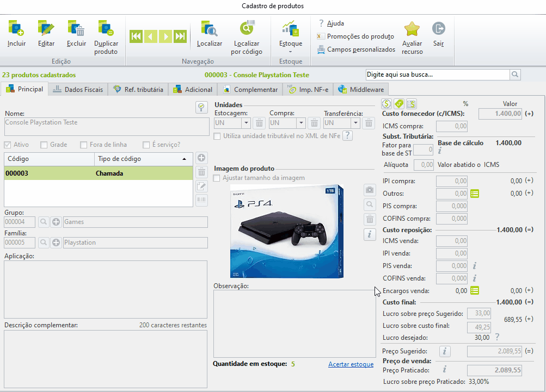Viewport: 546px width, 392px height.
Task: Open the Estocagem unit dropdown
Action: [246, 123]
